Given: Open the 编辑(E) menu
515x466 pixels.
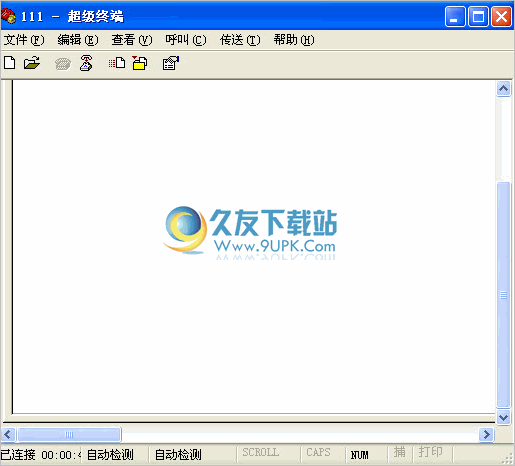Looking at the screenshot, I should point(78,40).
